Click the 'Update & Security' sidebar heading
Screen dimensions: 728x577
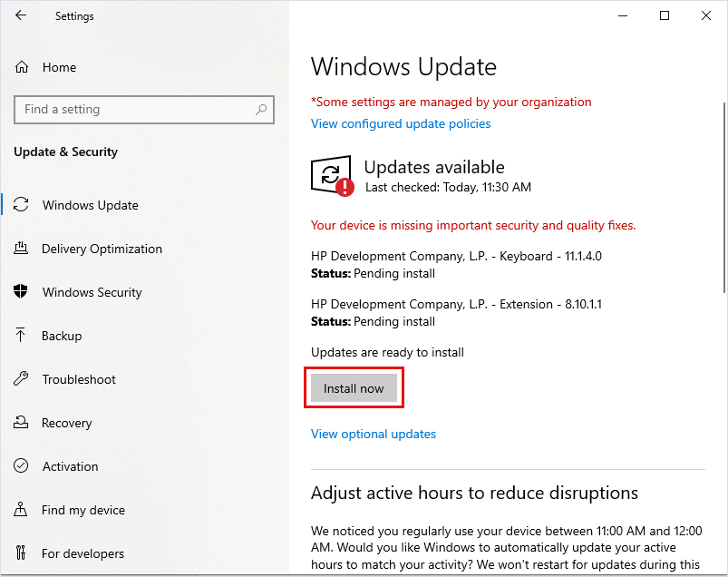(x=65, y=152)
